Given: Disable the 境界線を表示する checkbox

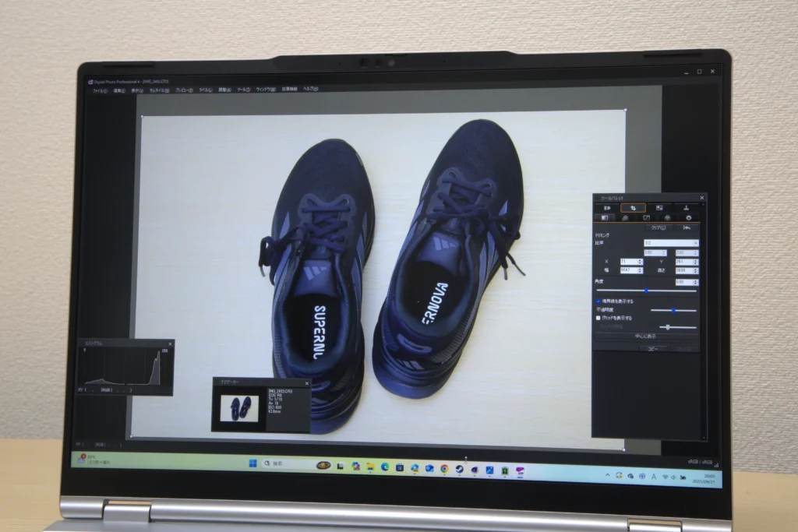Looking at the screenshot, I should [x=598, y=301].
